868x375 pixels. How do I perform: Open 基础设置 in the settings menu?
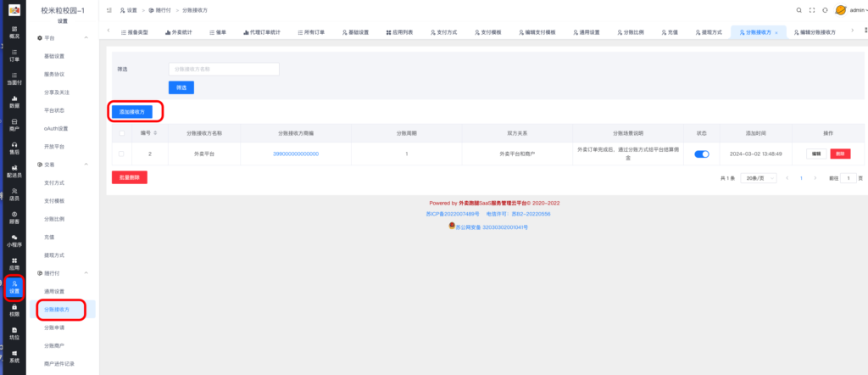[54, 56]
